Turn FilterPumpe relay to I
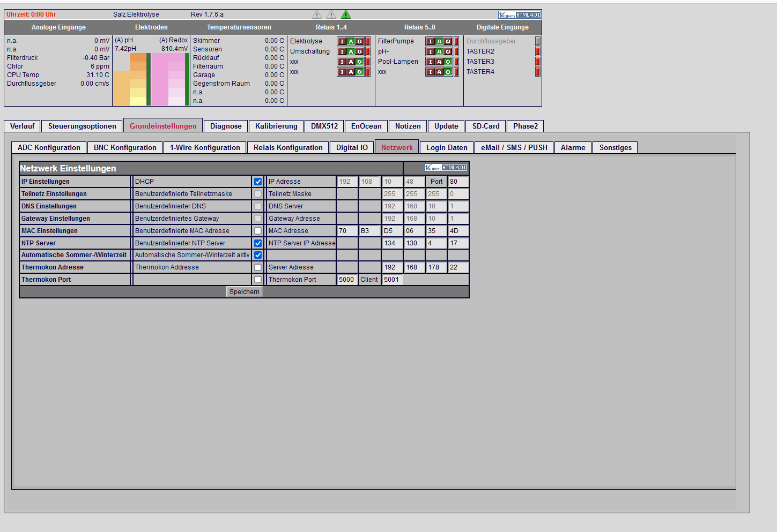777x532 pixels. pos(431,41)
